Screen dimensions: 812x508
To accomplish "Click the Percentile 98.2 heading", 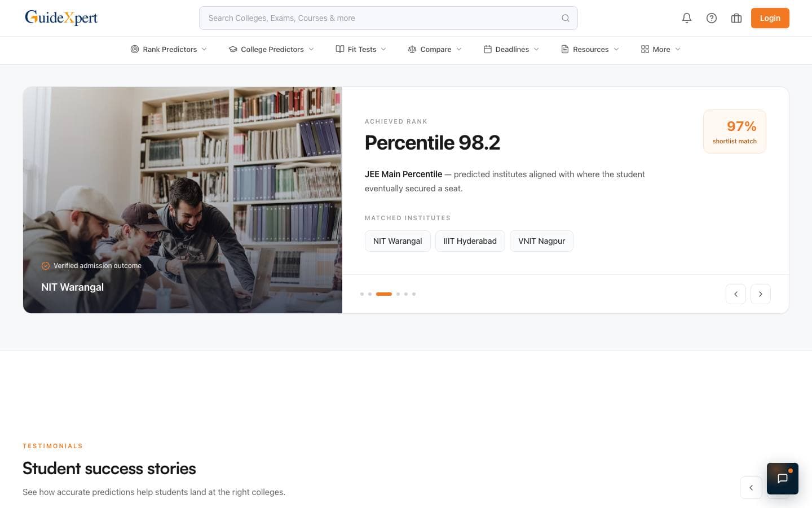I will point(433,143).
